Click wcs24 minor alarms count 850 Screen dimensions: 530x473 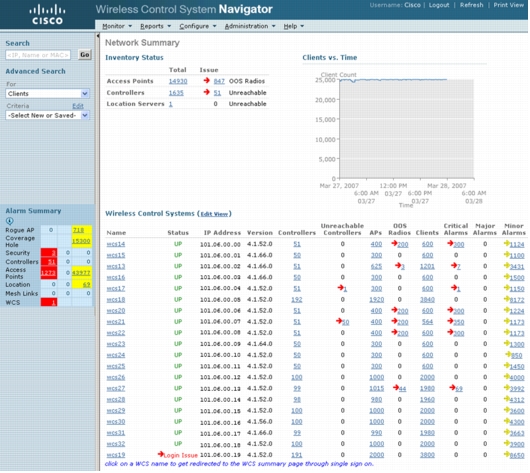(517, 356)
